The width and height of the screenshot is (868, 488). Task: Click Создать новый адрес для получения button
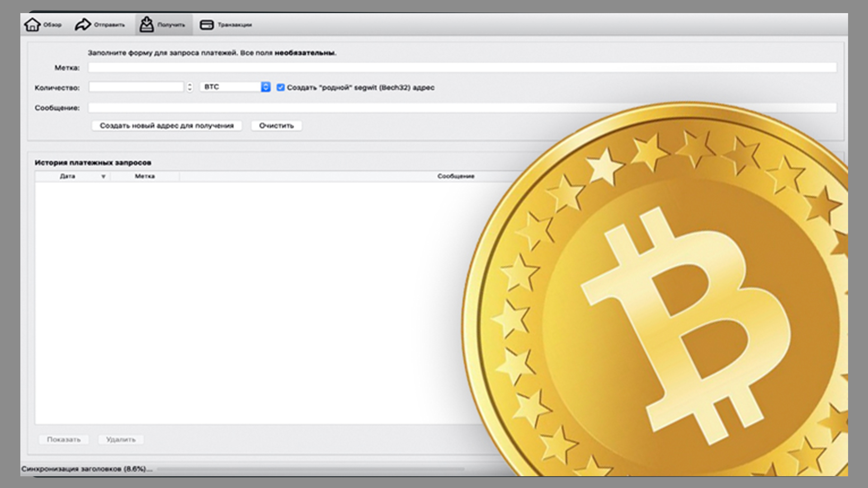coord(167,126)
